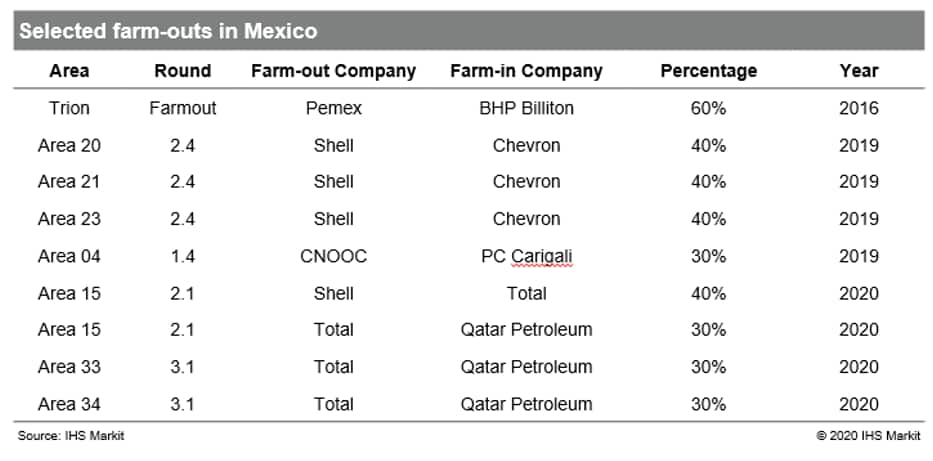
Task: Select the BHP Billiton cell
Action: point(527,108)
